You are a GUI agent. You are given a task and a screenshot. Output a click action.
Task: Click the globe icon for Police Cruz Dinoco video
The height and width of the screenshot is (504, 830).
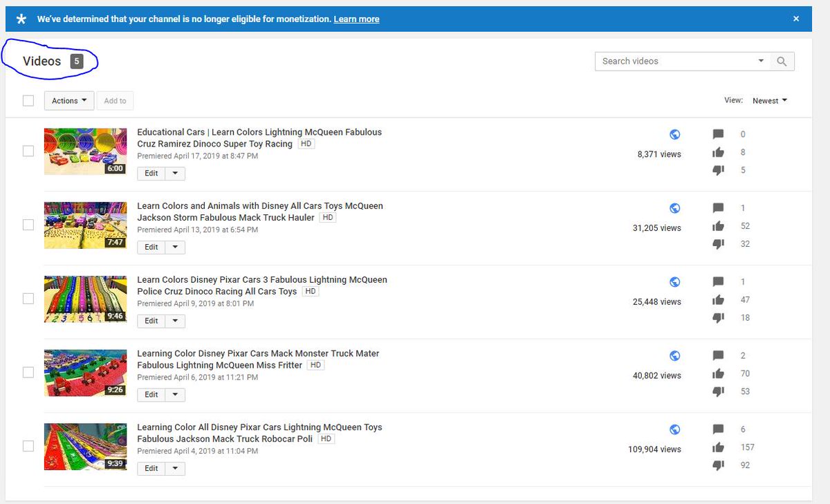tap(675, 282)
